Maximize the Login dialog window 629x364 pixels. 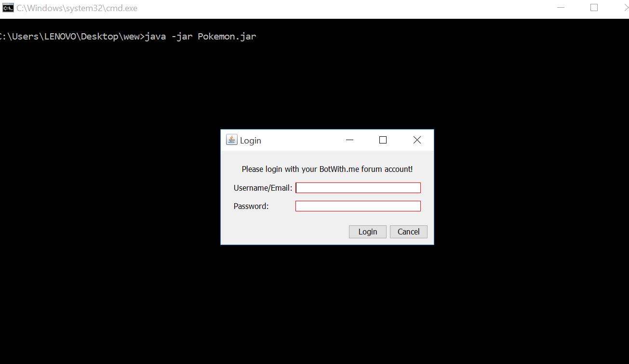coord(383,140)
